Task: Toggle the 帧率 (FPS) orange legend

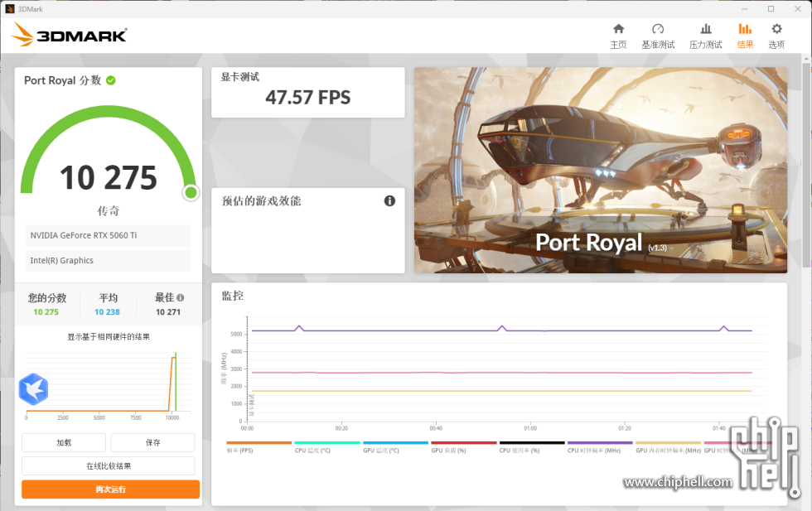Action: (x=259, y=447)
